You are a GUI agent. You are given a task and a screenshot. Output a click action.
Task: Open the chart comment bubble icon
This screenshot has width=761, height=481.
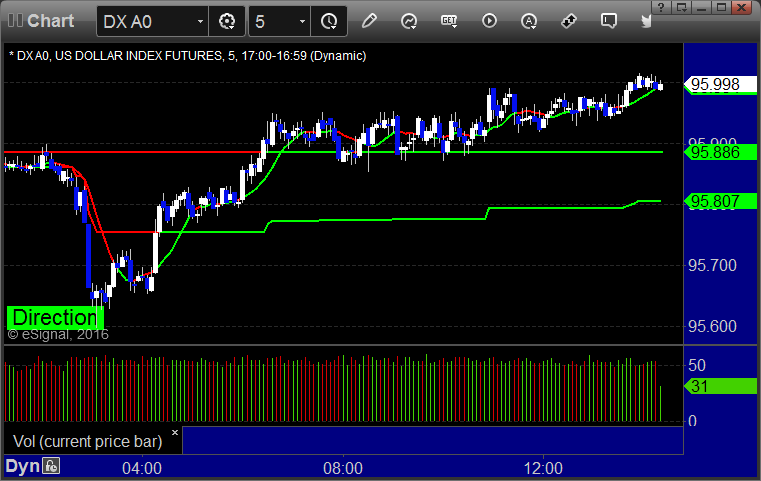[609, 21]
